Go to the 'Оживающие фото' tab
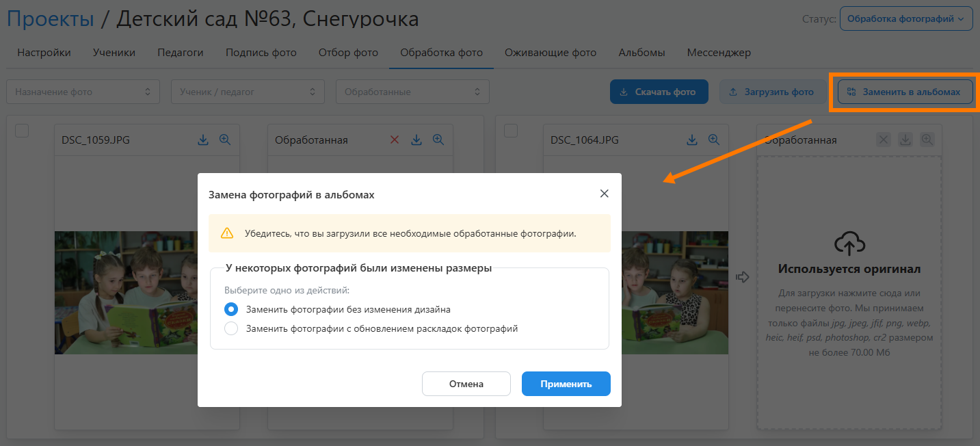The width and height of the screenshot is (980, 446). 551,53
